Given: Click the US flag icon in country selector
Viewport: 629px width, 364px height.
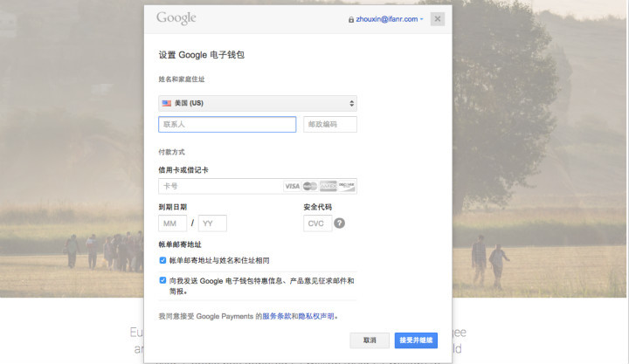Looking at the screenshot, I should [166, 103].
